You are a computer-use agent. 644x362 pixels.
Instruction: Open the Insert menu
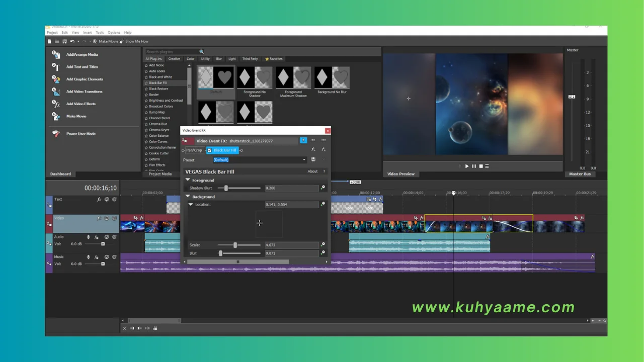pos(88,33)
